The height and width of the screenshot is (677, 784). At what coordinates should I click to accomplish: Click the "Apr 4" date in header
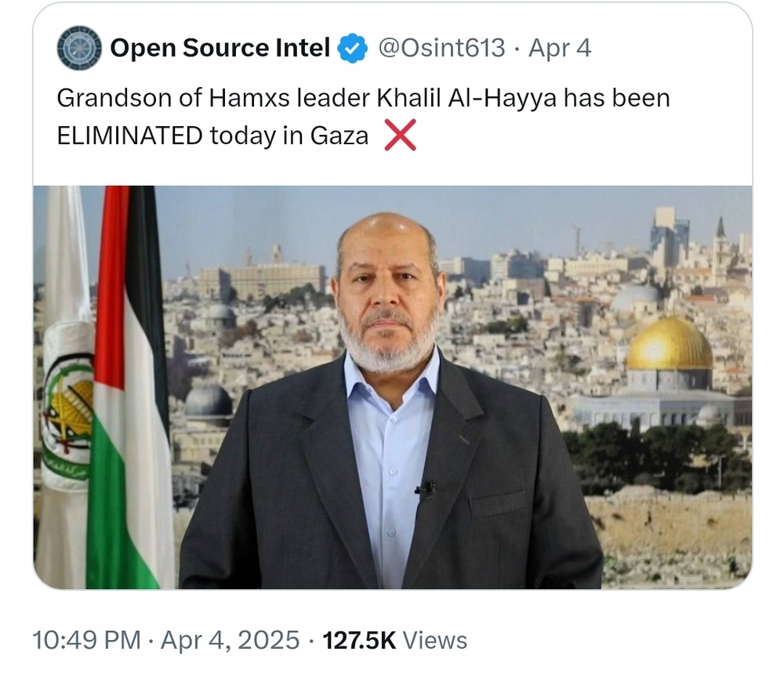560,49
